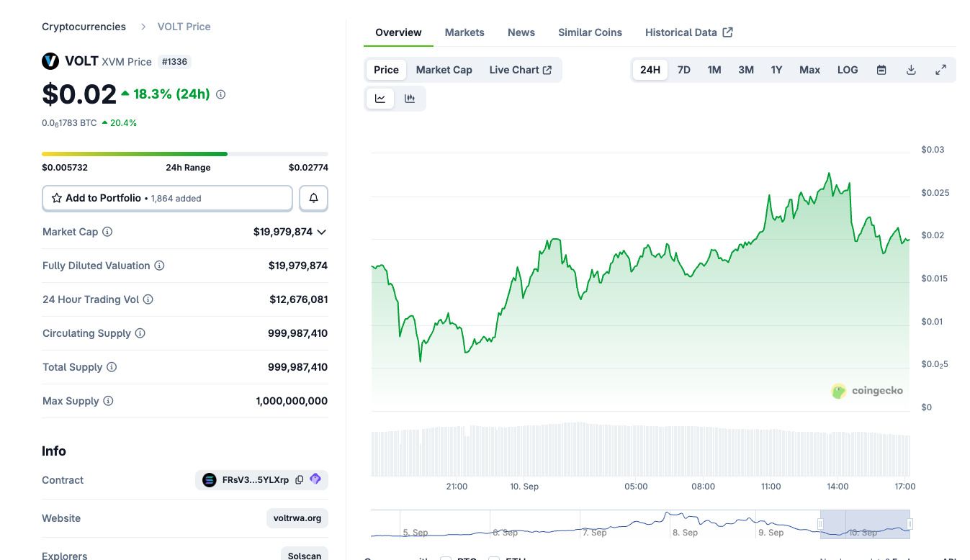The height and width of the screenshot is (560, 970).
Task: Click the info icon next to 24h change
Action: click(220, 94)
